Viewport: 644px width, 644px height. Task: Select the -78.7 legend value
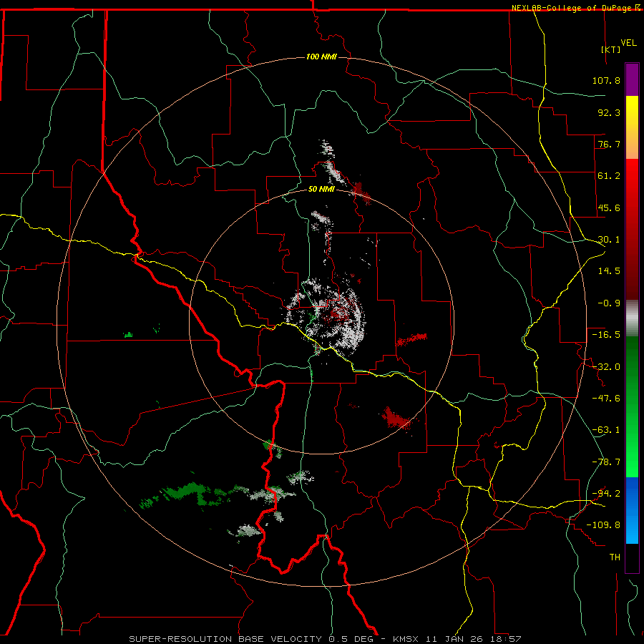(x=606, y=462)
